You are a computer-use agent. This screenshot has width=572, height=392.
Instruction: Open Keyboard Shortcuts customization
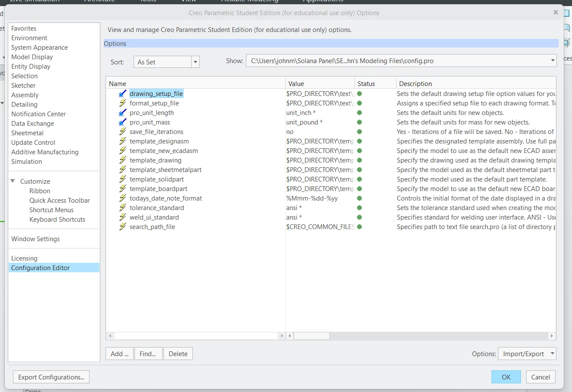pos(57,220)
